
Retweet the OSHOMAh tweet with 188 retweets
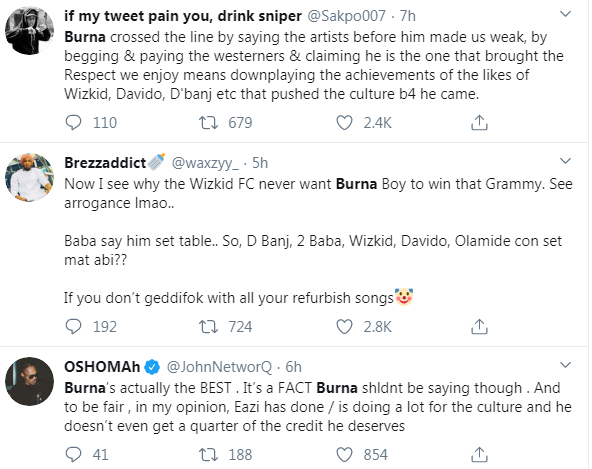(x=208, y=455)
